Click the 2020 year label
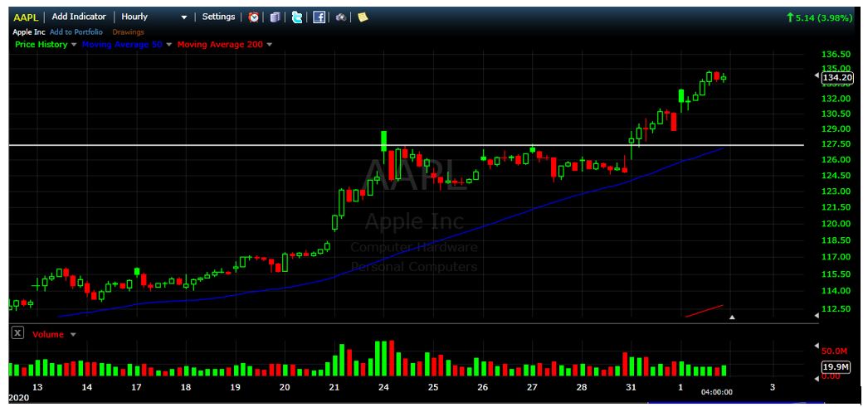 [x=19, y=398]
